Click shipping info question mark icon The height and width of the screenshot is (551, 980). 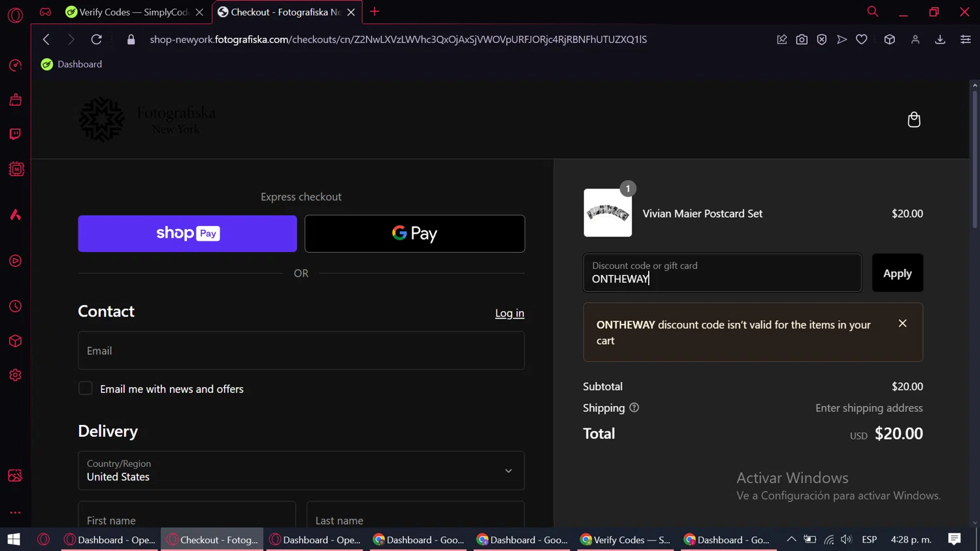[x=634, y=407]
